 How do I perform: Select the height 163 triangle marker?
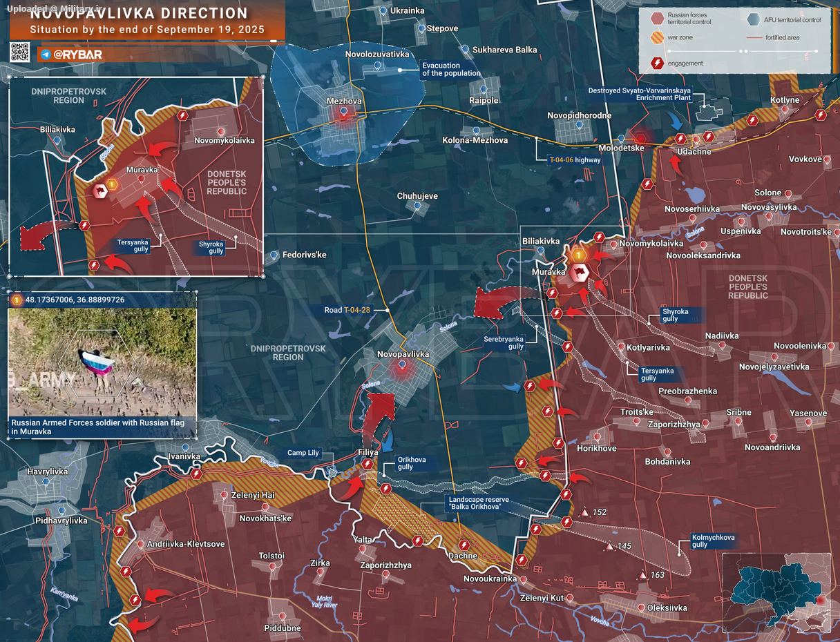(x=642, y=575)
